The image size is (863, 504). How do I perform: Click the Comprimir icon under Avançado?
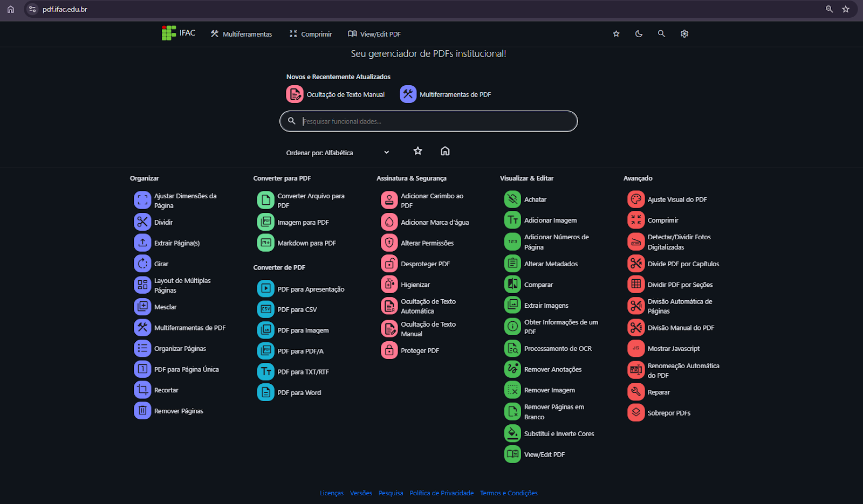636,220
